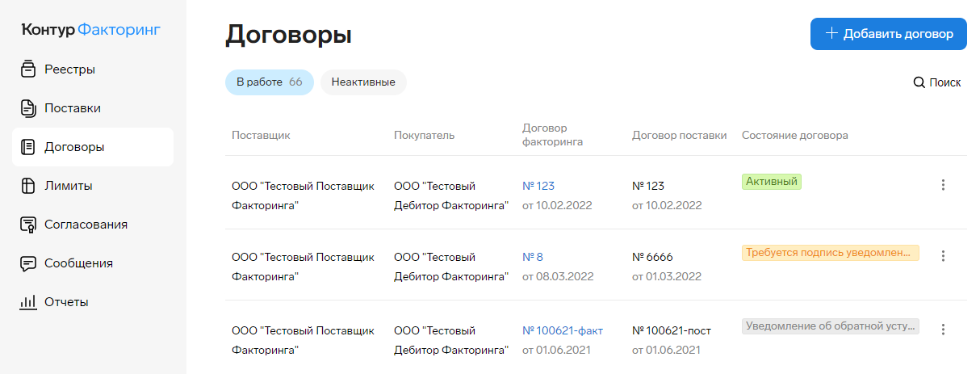
Task: Open factoring contract link № 123
Action: [x=538, y=186]
